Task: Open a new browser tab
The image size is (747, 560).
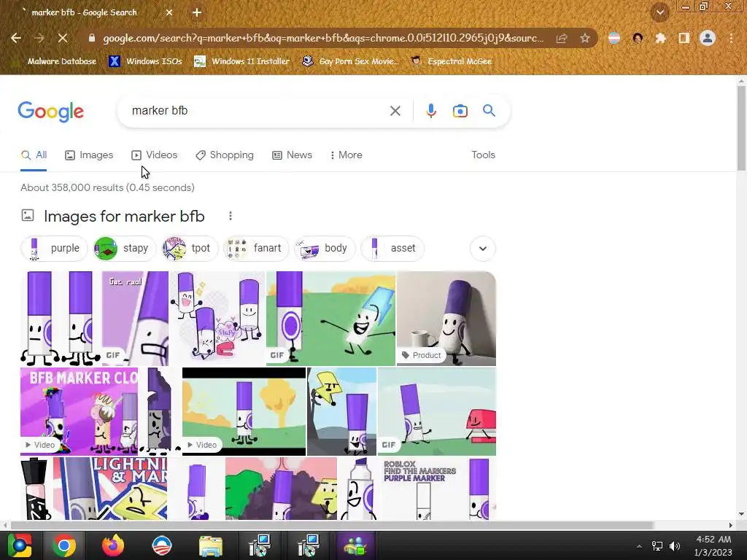Action: tap(197, 12)
